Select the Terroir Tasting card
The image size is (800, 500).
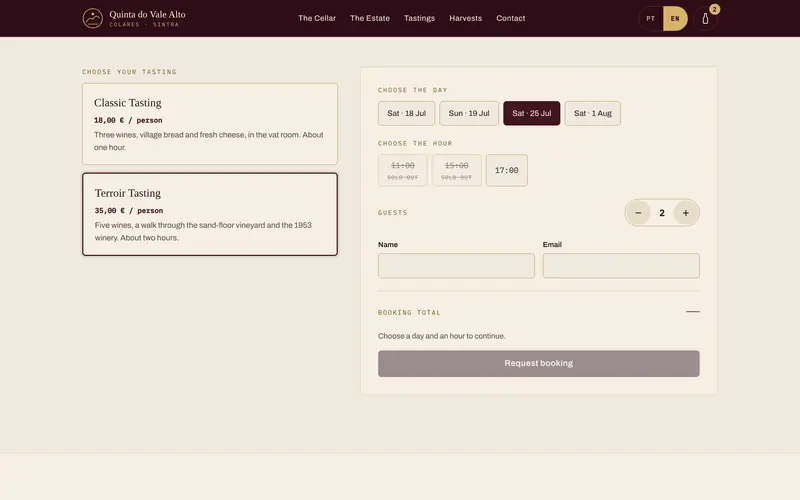[210, 214]
